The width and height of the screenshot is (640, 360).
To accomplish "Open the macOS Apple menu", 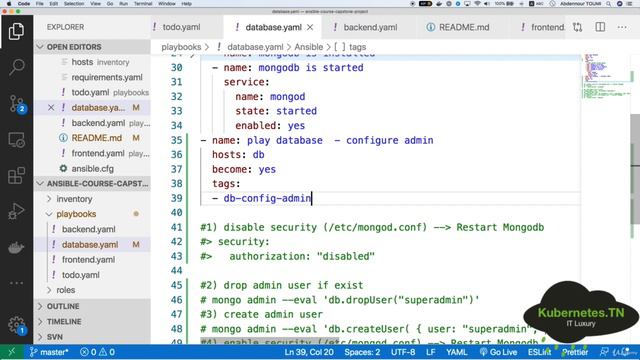I will tap(9, 4).
